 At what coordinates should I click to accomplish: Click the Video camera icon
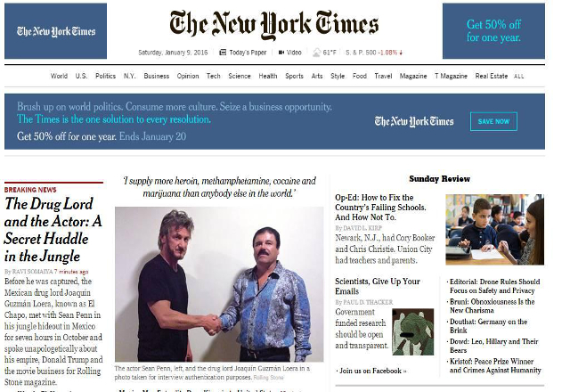pyautogui.click(x=281, y=53)
